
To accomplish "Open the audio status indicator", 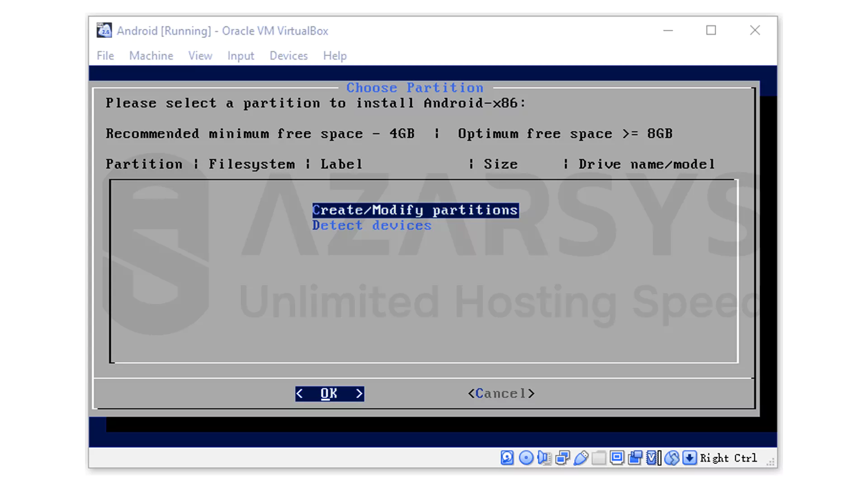I will coord(544,458).
